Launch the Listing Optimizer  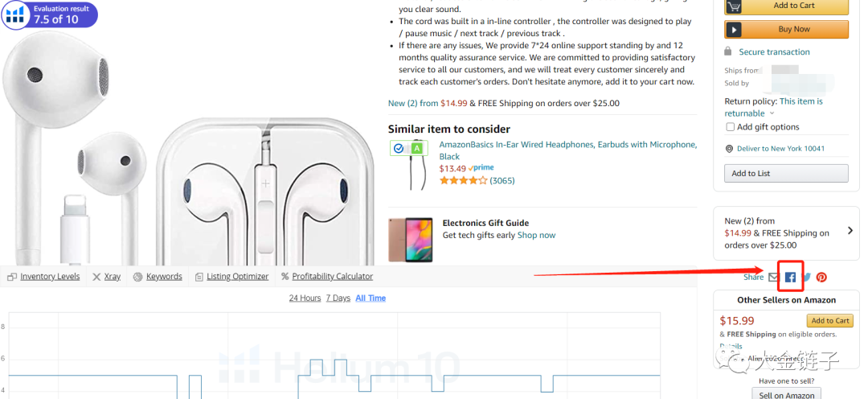point(232,277)
